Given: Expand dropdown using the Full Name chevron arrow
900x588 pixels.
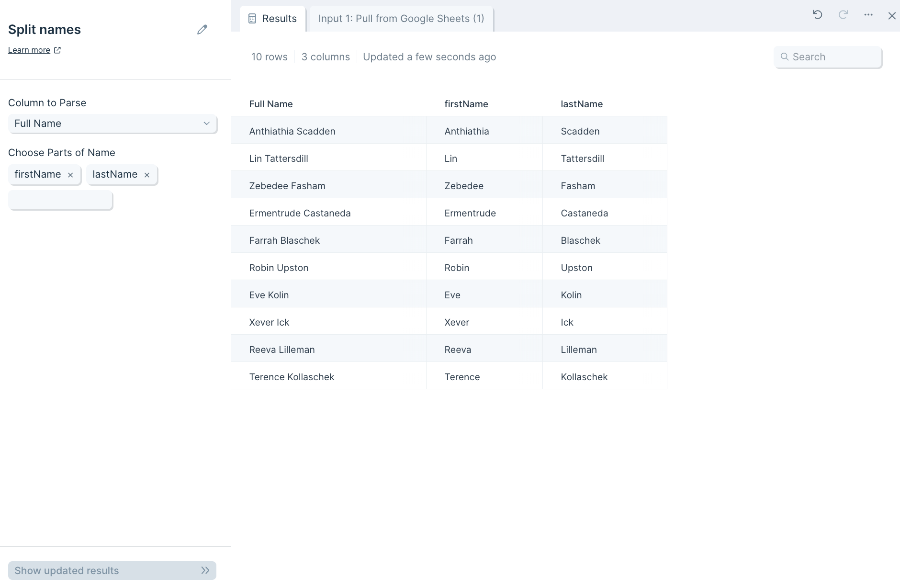Looking at the screenshot, I should coord(207,124).
